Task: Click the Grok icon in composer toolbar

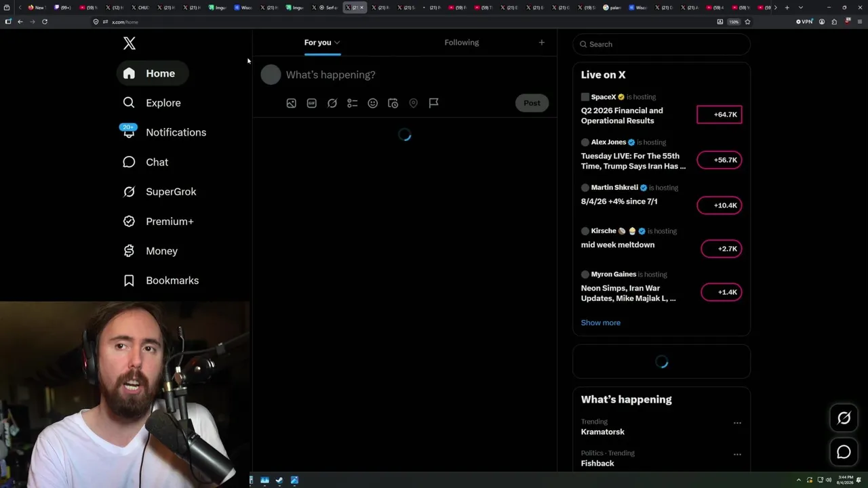Action: [332, 103]
